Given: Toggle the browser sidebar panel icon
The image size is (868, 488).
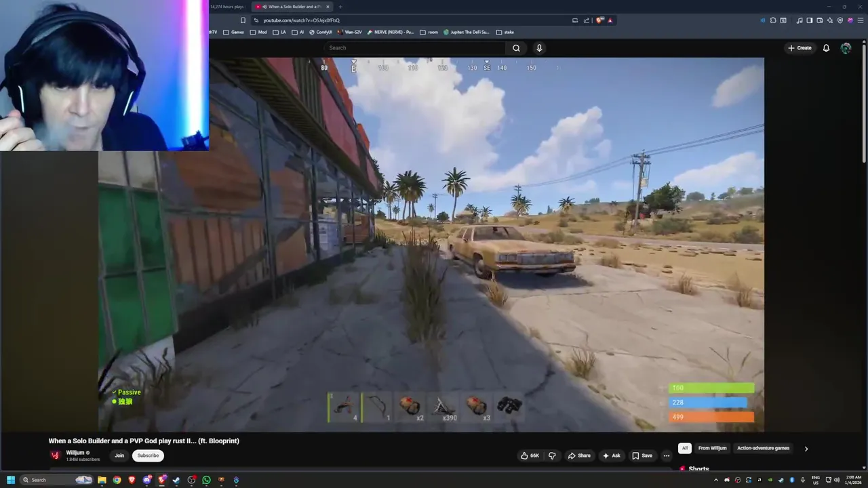Looking at the screenshot, I should coord(809,20).
